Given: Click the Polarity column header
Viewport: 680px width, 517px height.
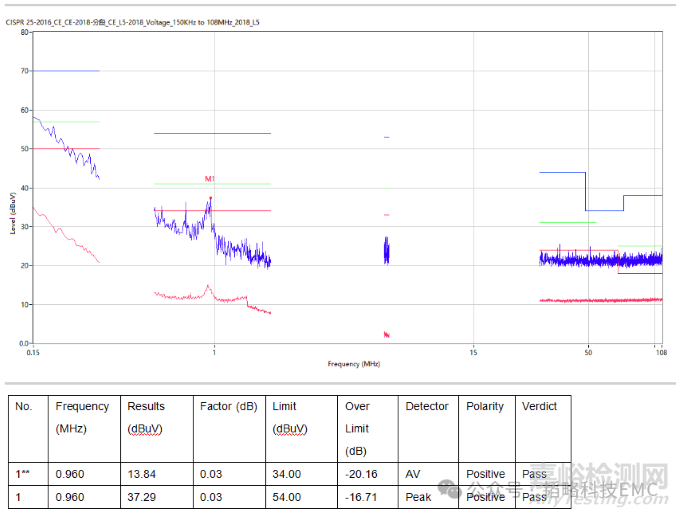Looking at the screenshot, I should 485,406.
